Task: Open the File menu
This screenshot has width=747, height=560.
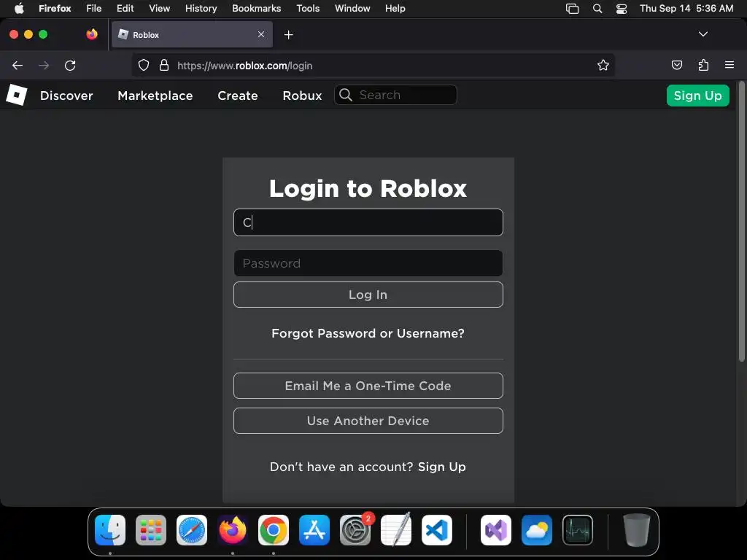Action: [94, 9]
